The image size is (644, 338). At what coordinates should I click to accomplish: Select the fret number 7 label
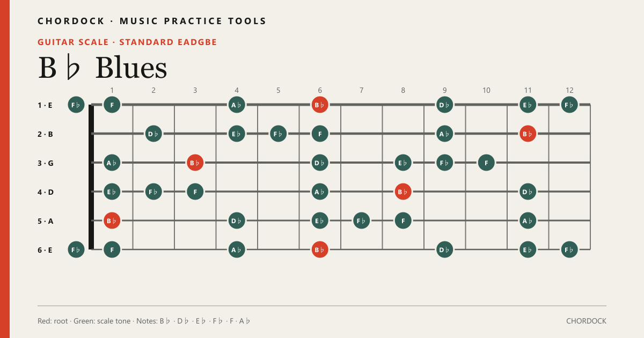362,90
